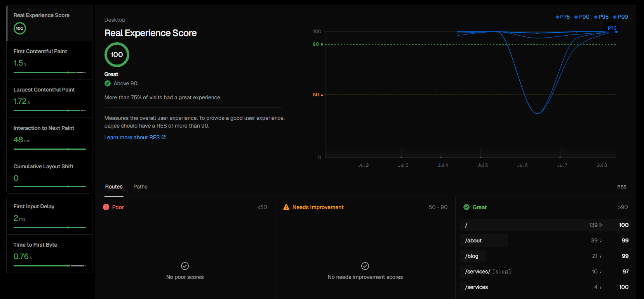Select Cumulative Layout Shift metric
The width and height of the screenshot is (644, 299).
tap(49, 175)
